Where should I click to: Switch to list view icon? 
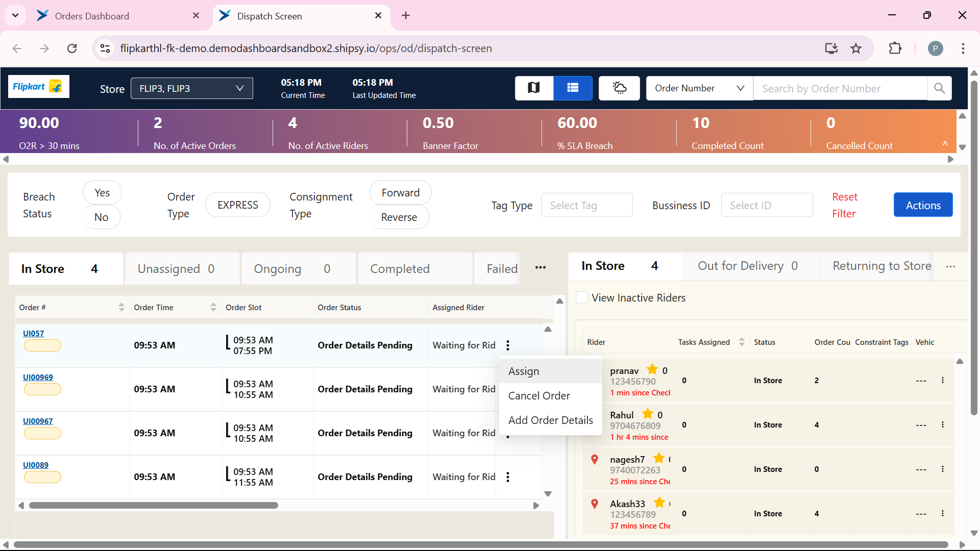pos(573,88)
